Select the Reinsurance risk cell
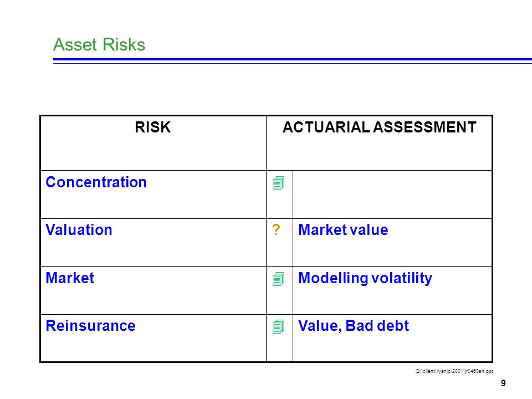This screenshot has height=399, width=532. pos(154,338)
